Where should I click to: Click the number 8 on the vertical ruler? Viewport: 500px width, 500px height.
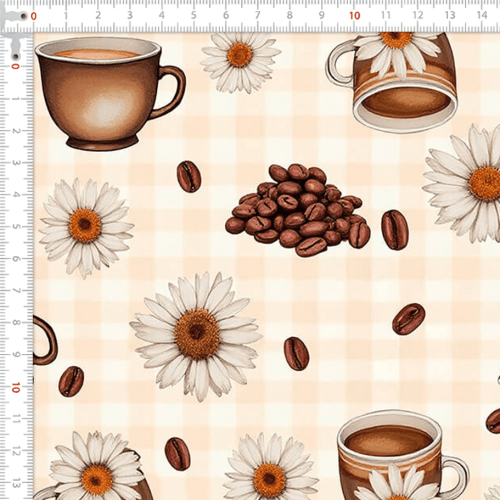[x=16, y=323]
